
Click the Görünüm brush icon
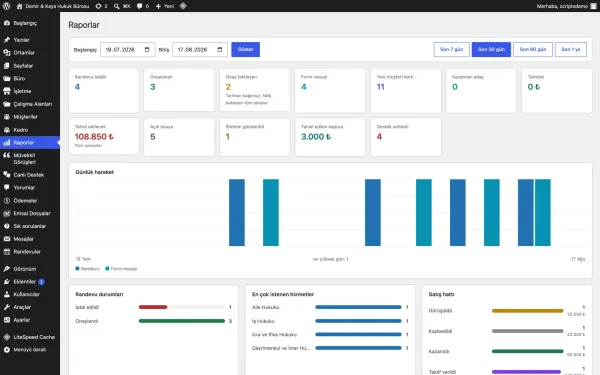pos(7,269)
